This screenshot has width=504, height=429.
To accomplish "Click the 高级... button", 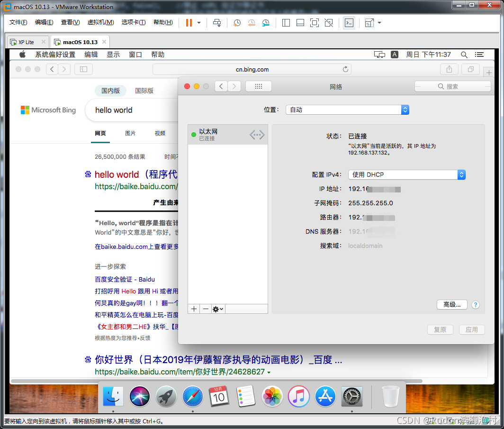I will 452,304.
